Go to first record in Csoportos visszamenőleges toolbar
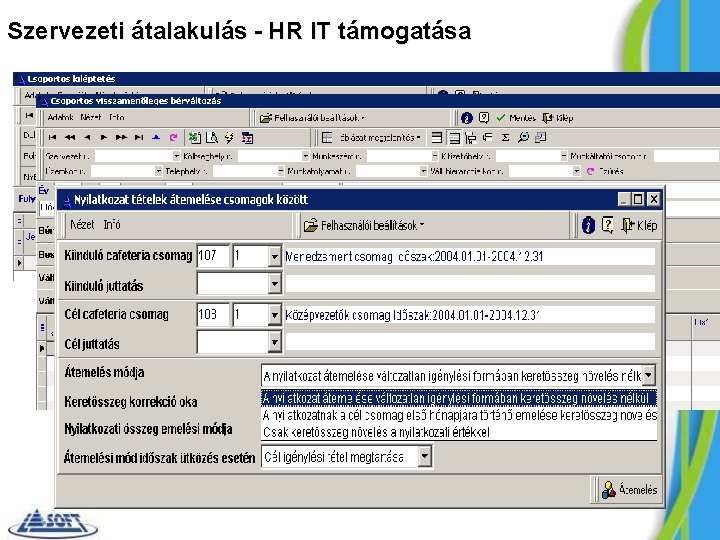 click(53, 137)
